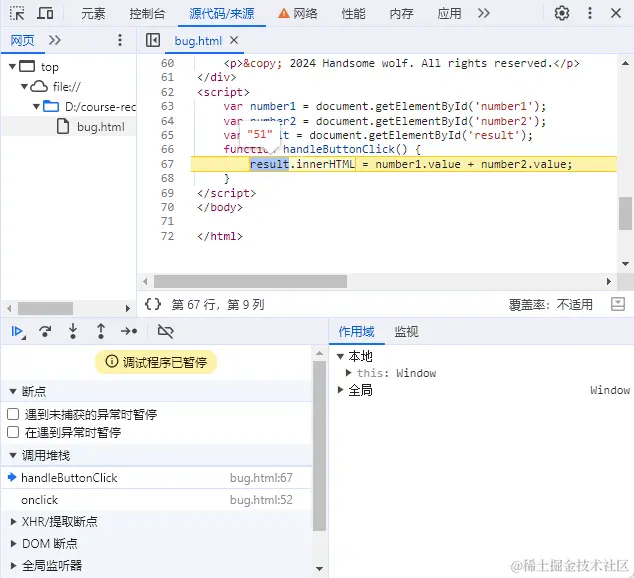Close the bug.html editor tab
634x578 pixels.
pyautogui.click(x=234, y=40)
